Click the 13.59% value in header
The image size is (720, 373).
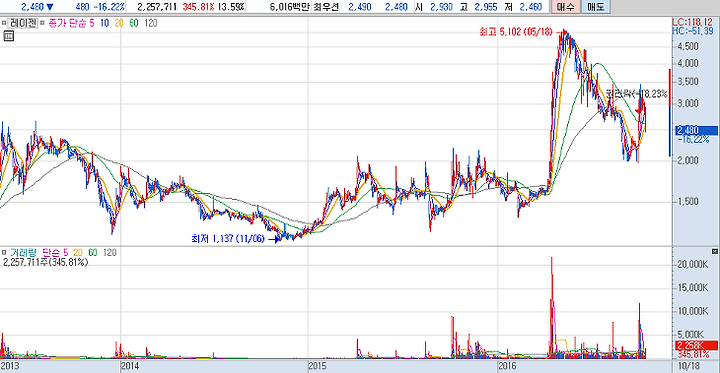point(232,7)
